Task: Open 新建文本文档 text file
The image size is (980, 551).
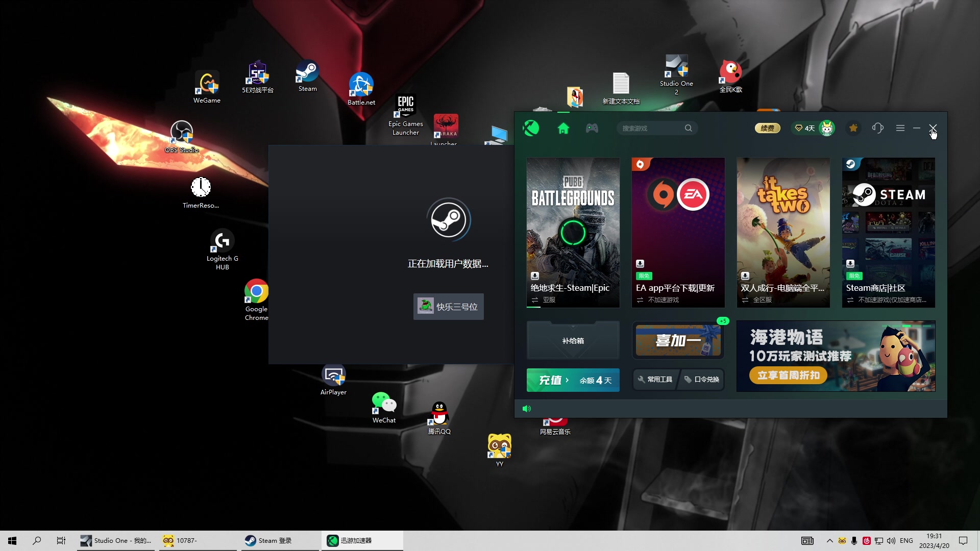Action: pos(621,89)
